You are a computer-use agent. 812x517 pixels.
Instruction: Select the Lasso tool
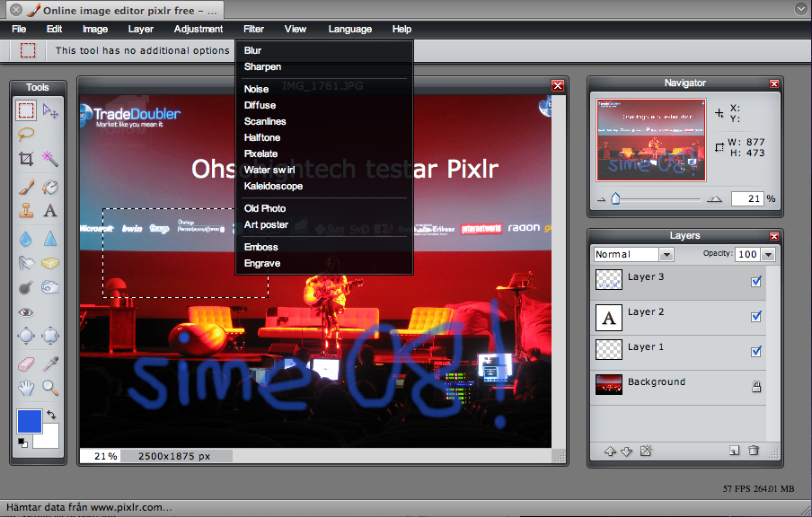pos(26,135)
